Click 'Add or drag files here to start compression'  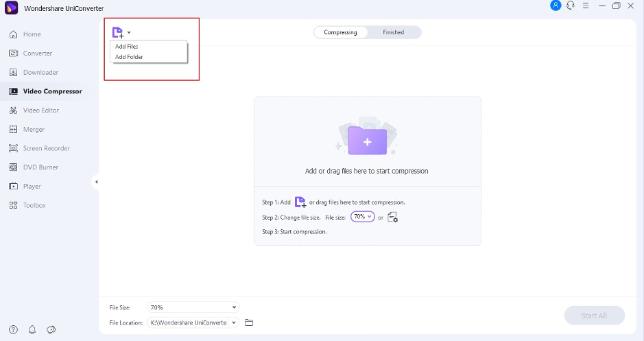pyautogui.click(x=366, y=172)
